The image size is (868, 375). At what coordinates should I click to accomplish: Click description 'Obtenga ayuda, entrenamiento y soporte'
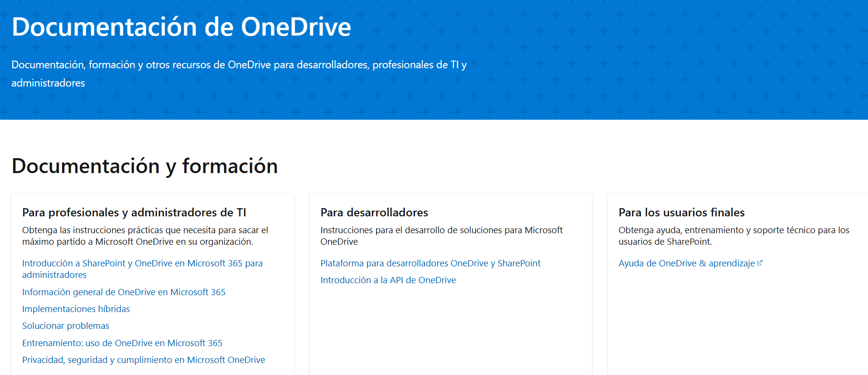734,236
